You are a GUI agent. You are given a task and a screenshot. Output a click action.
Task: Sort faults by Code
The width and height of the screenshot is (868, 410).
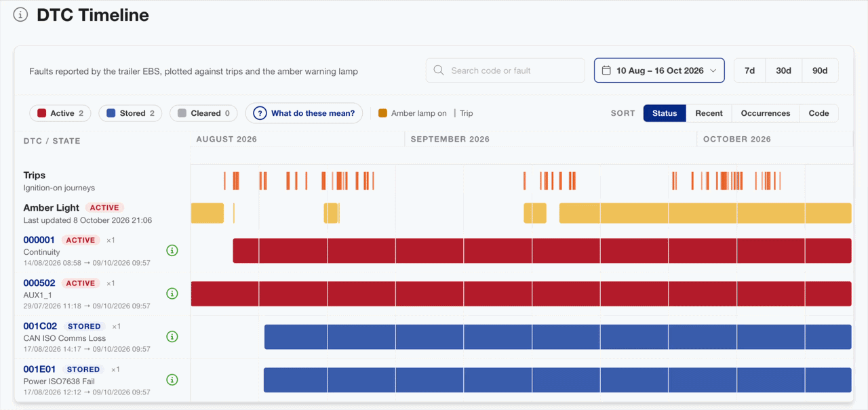(x=818, y=113)
